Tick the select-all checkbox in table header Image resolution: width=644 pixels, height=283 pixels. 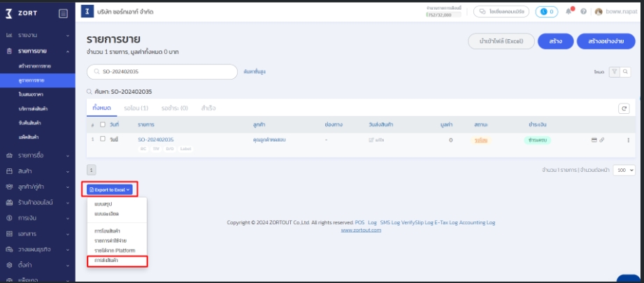click(103, 124)
